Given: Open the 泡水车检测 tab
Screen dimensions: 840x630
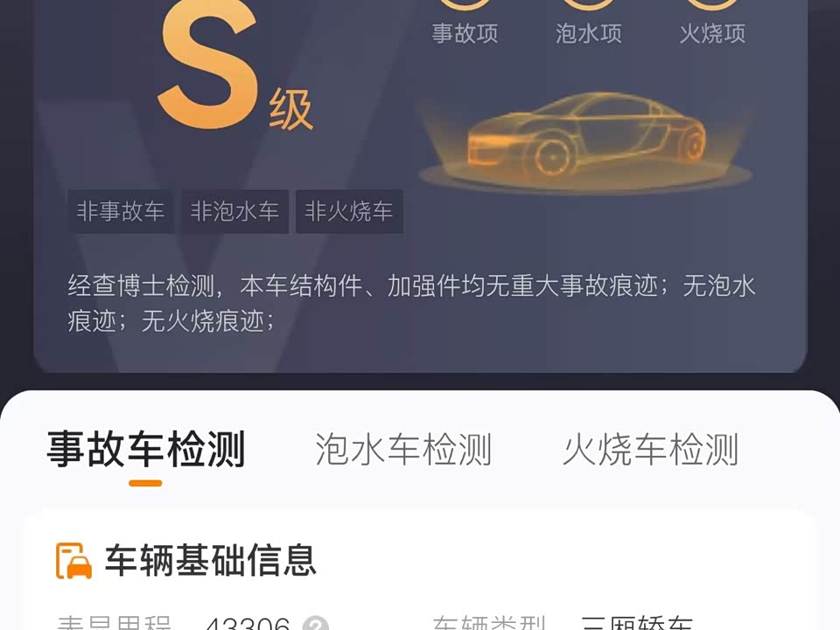Looking at the screenshot, I should point(402,449).
